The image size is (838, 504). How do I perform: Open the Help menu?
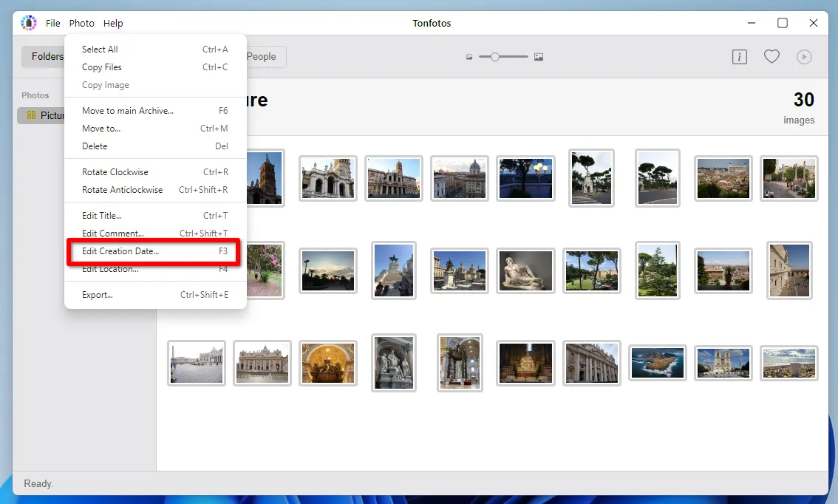(113, 23)
